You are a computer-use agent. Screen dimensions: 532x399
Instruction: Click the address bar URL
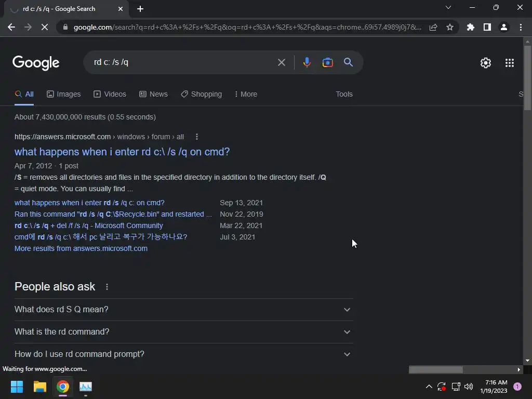(247, 27)
